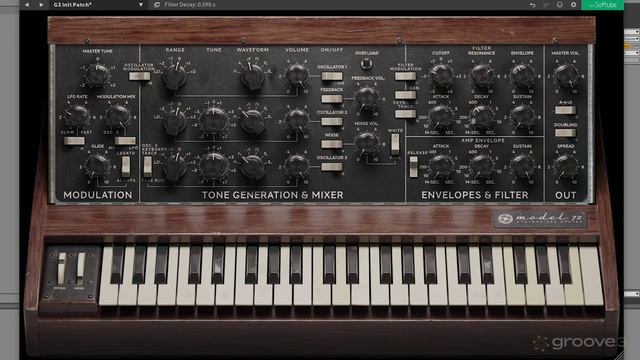Go to the next preset with right arrow
This screenshot has width=640, height=360.
[x=41, y=5]
